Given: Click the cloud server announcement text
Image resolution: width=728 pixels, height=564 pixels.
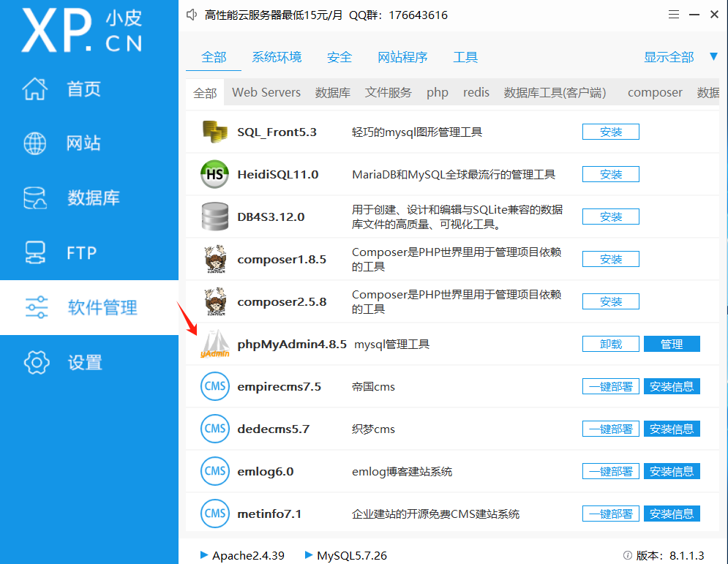Looking at the screenshot, I should click(326, 15).
